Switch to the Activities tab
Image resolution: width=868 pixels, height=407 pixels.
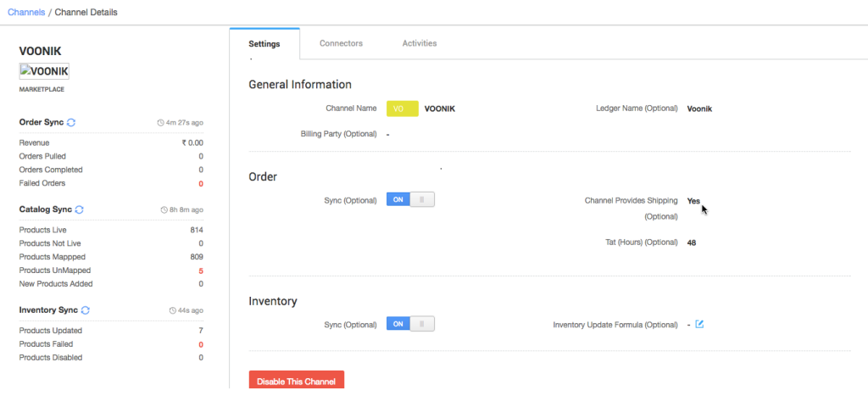(420, 43)
